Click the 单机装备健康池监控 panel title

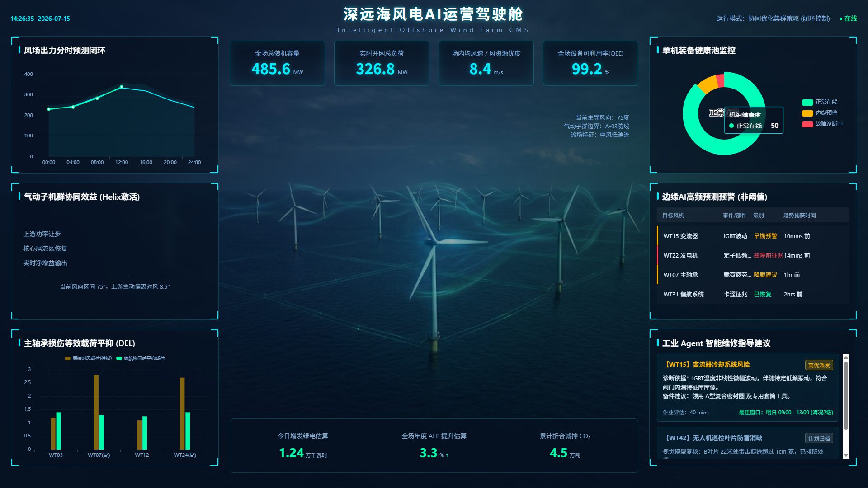tap(698, 51)
